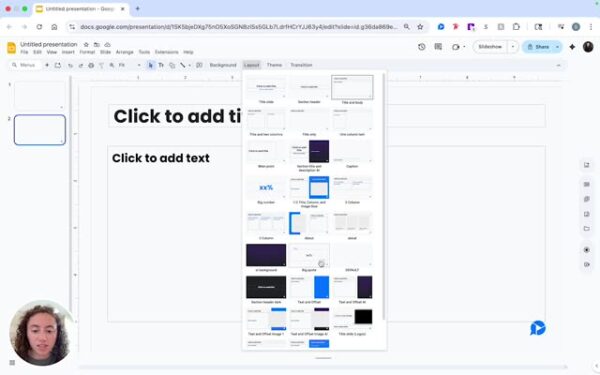The height and width of the screenshot is (375, 600).
Task: Open the browser extensions puzzle icon
Action: (516, 27)
